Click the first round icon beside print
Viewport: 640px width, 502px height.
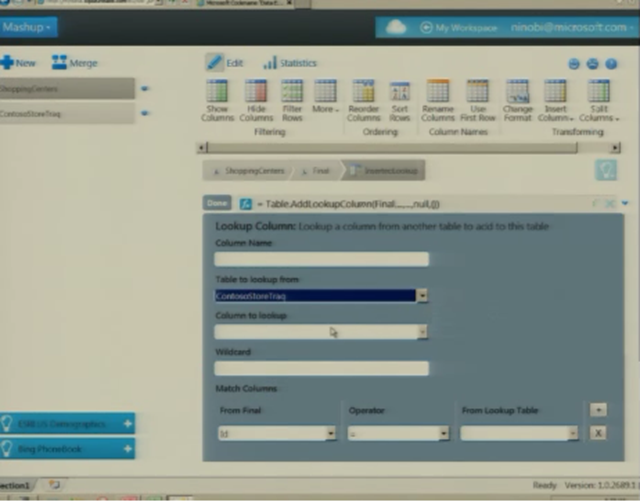click(x=574, y=64)
